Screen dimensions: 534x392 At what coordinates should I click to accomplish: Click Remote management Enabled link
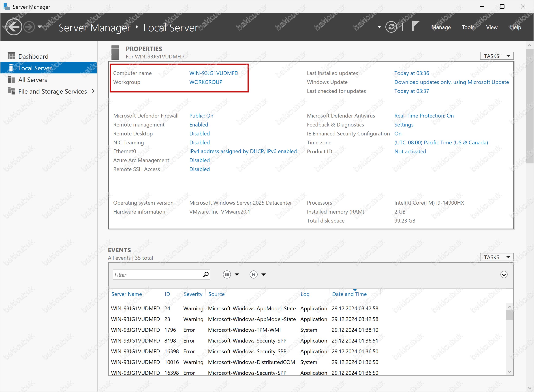coord(199,124)
